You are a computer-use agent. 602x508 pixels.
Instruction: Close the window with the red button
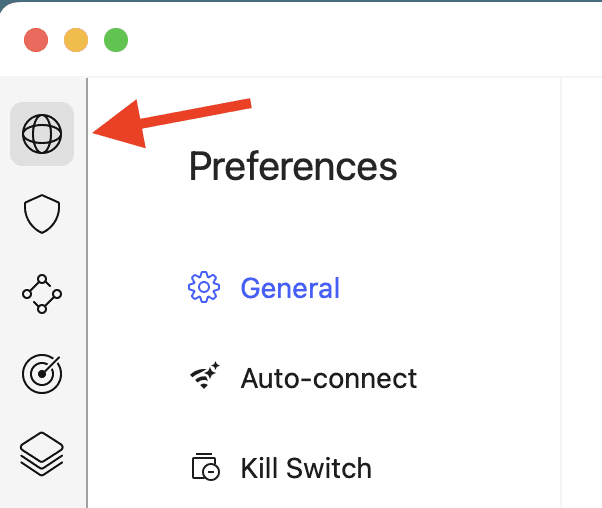(37, 40)
